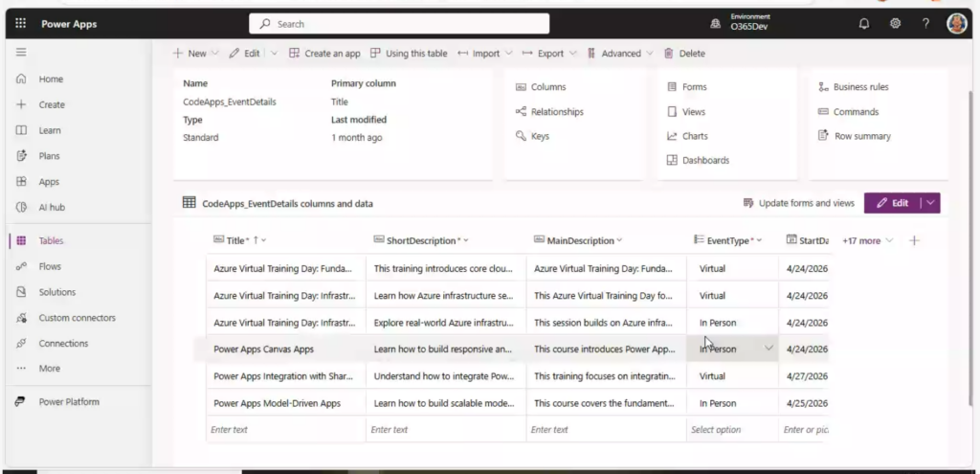Expand the New dropdown arrow
The image size is (980, 474).
pyautogui.click(x=214, y=54)
